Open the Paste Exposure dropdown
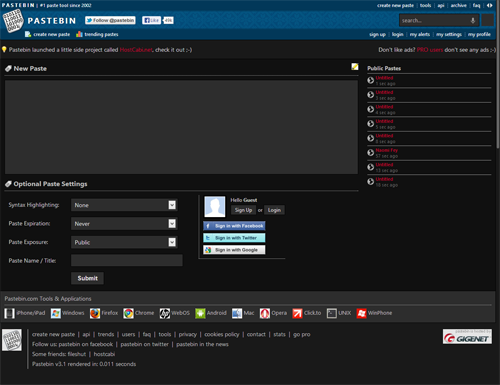Viewport: 500px width, 385px height. 124,242
